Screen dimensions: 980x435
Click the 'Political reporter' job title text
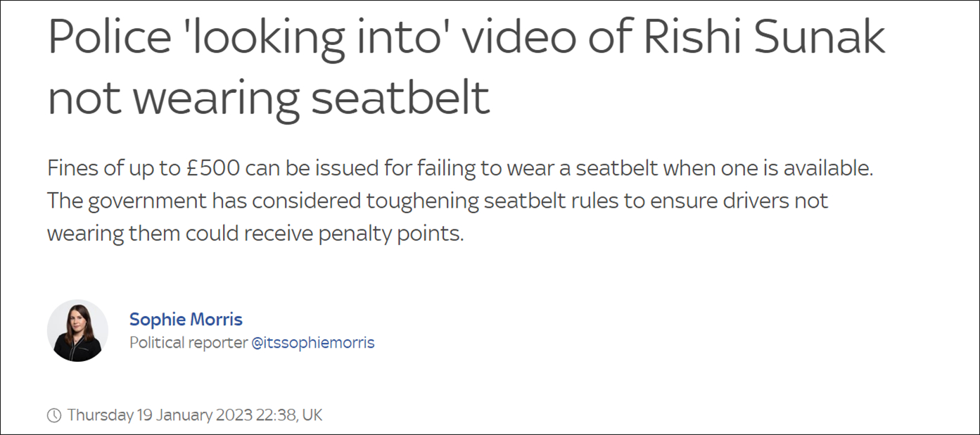188,343
